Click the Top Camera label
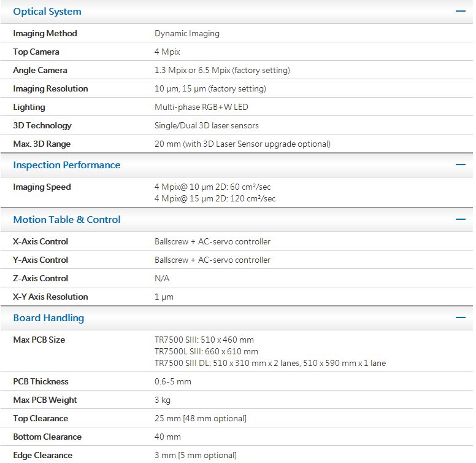Viewport: 476px width, 463px height. click(36, 52)
